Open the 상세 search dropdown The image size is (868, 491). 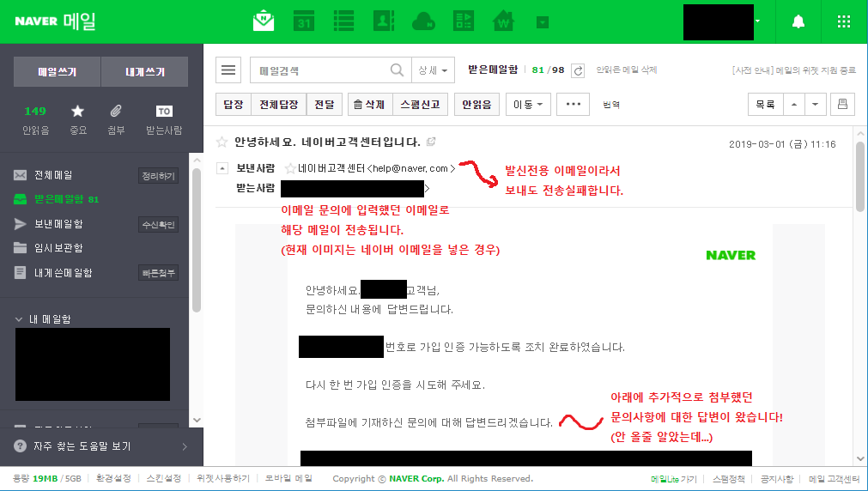433,70
